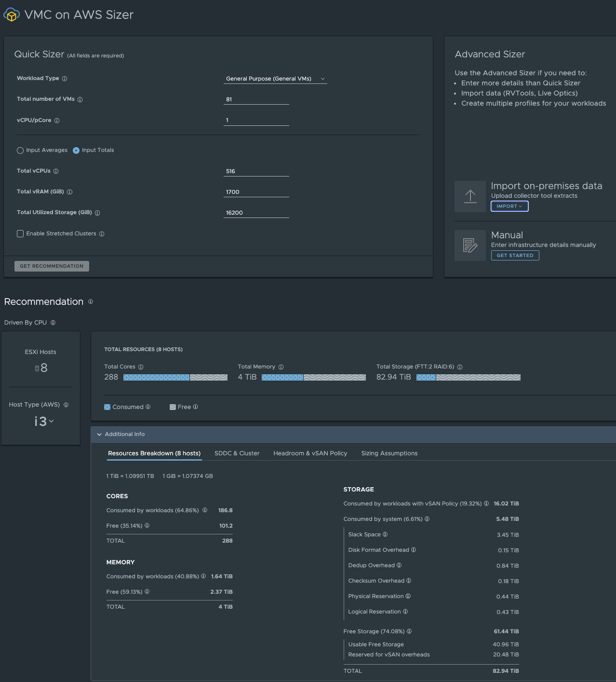Switch to Headroom & vSAN Policy tab
The width and height of the screenshot is (616, 682).
click(x=310, y=453)
